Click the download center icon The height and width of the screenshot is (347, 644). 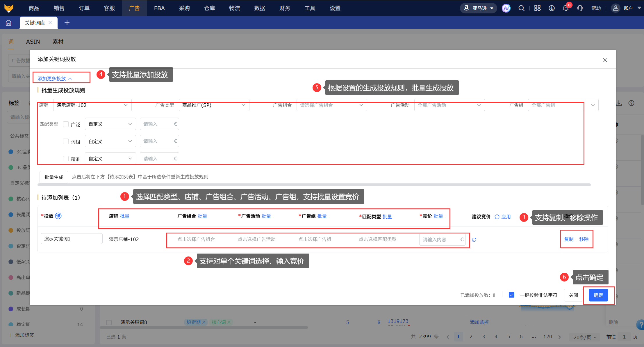point(552,8)
